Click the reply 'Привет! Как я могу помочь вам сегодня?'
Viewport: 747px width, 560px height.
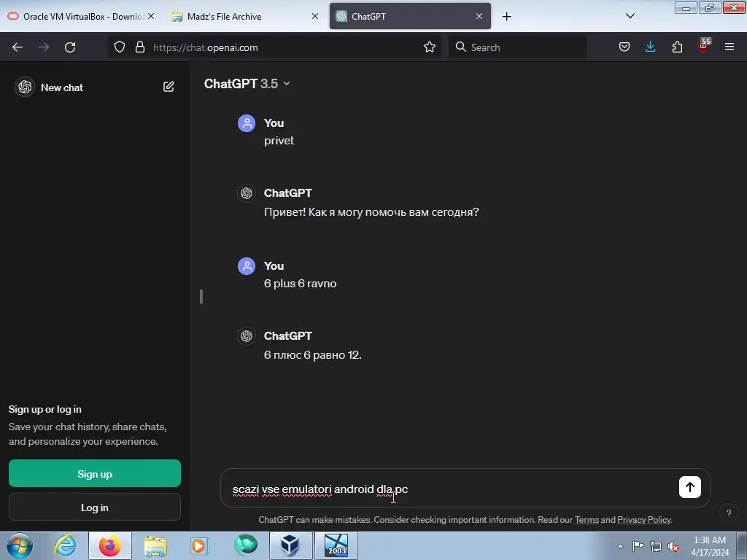(371, 212)
